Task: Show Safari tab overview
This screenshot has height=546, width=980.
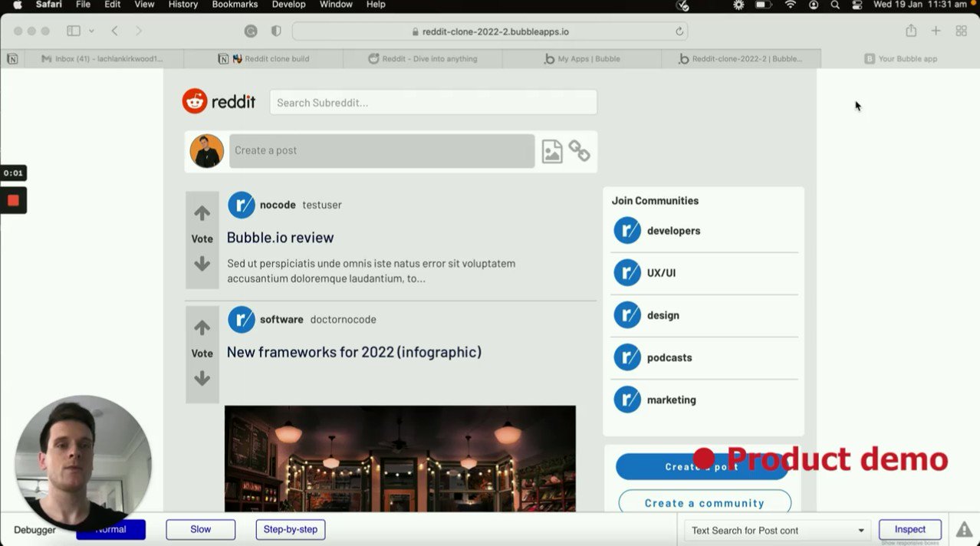Action: [961, 31]
